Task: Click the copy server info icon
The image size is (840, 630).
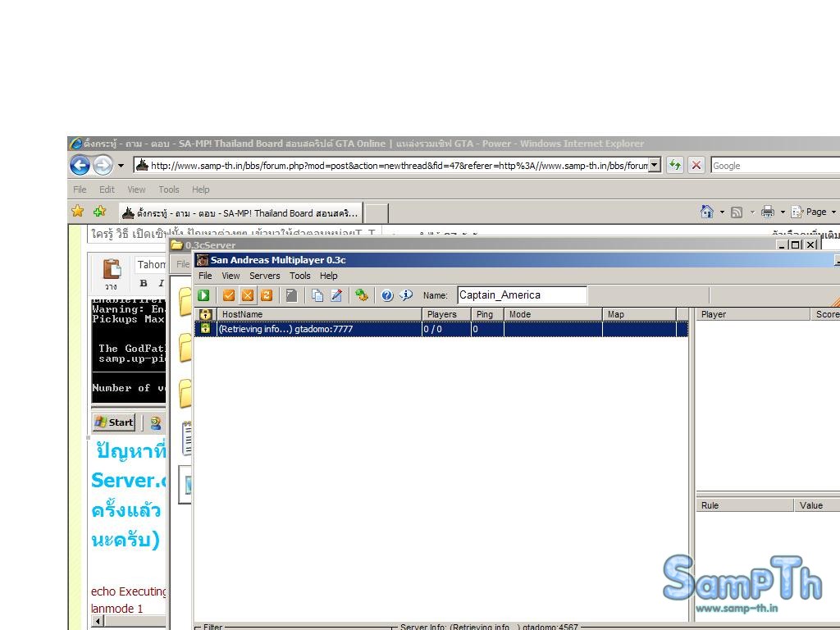Action: coord(317,295)
